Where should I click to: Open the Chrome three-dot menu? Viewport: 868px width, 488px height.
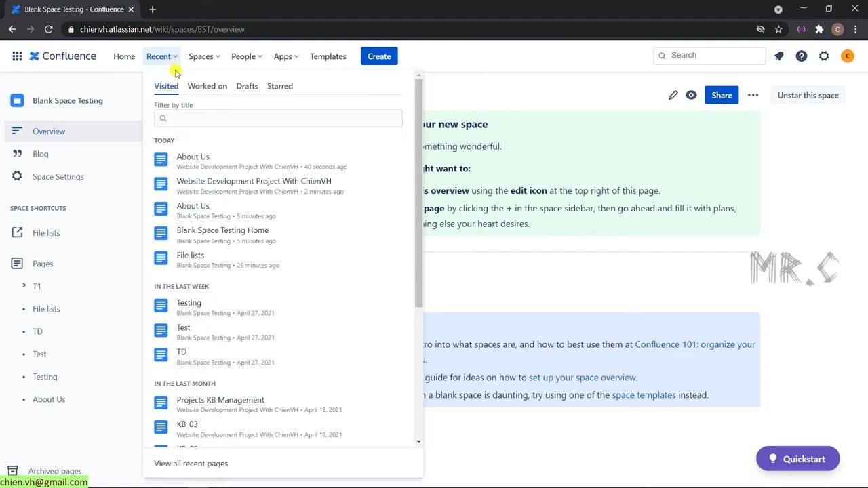856,29
